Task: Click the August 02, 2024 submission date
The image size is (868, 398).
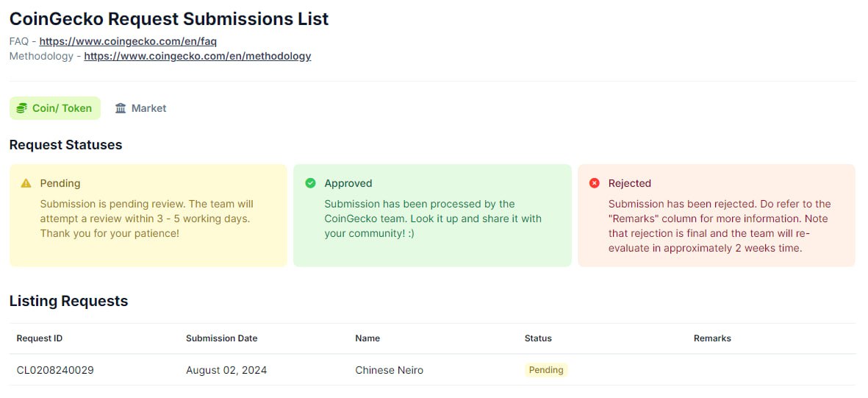Action: 226,370
